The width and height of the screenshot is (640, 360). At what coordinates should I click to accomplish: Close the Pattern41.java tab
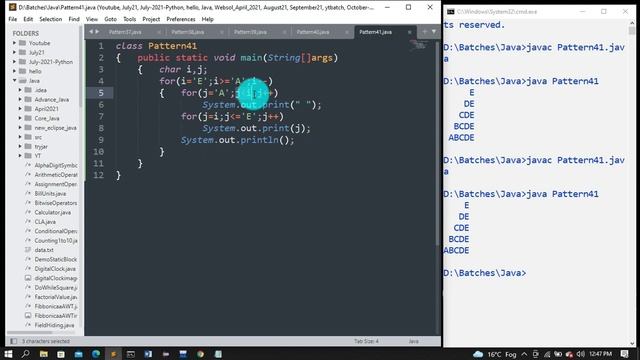tap(409, 32)
